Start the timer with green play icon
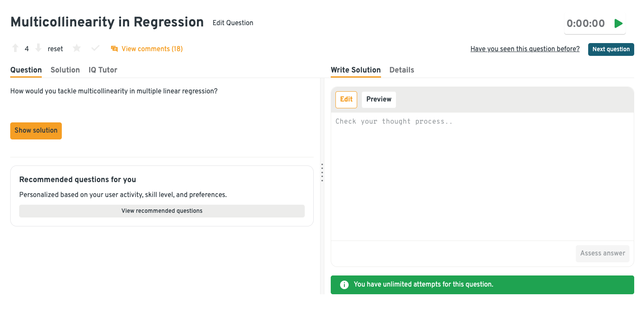The width and height of the screenshot is (644, 313). tap(618, 23)
